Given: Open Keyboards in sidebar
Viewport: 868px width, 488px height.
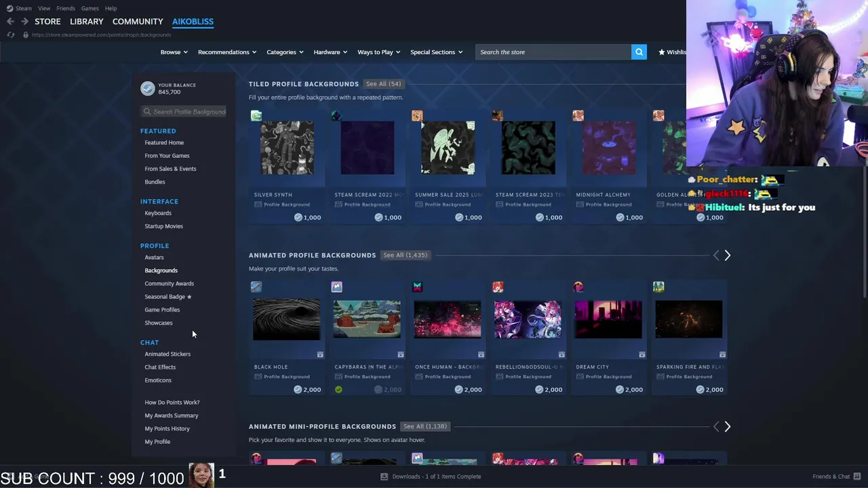Looking at the screenshot, I should 158,213.
